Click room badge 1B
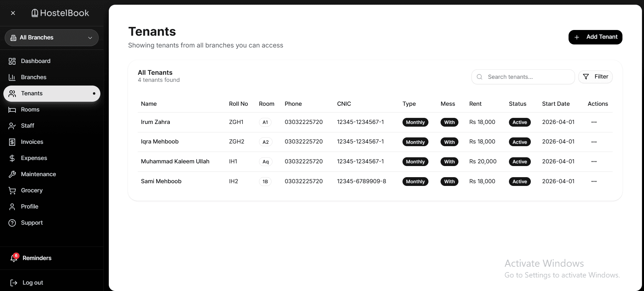This screenshot has width=644, height=291. [265, 182]
